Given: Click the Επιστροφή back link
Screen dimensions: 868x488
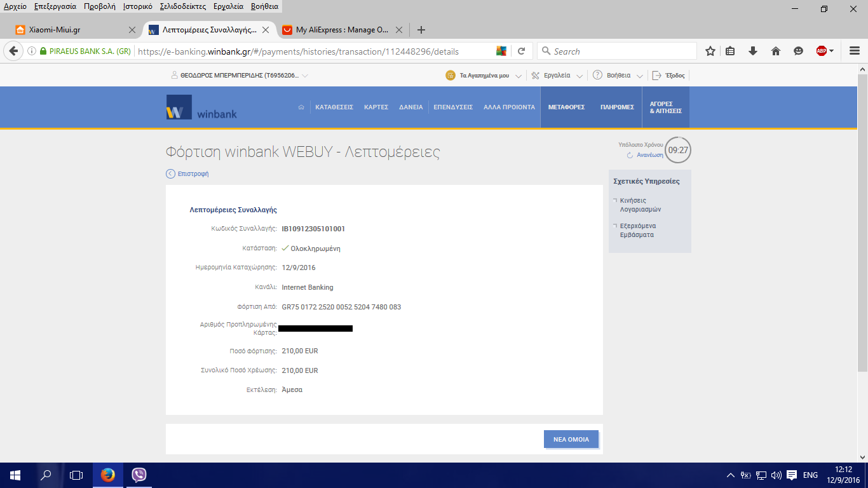Looking at the screenshot, I should pyautogui.click(x=187, y=173).
